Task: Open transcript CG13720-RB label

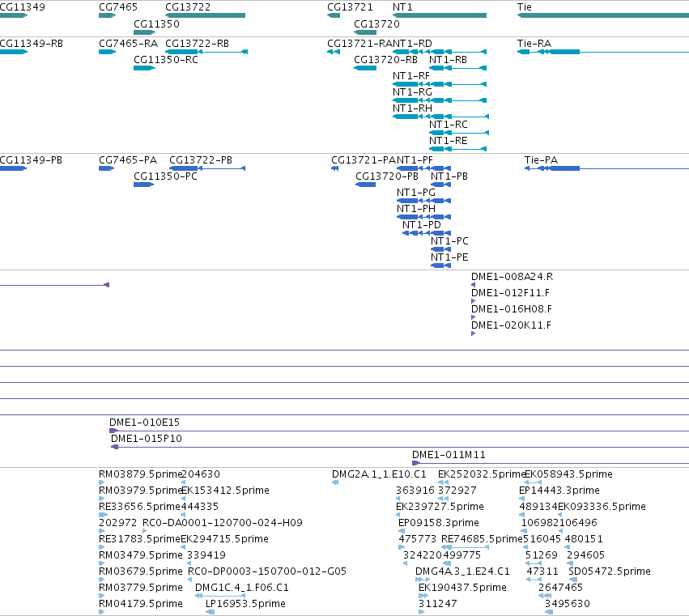Action: click(x=385, y=59)
